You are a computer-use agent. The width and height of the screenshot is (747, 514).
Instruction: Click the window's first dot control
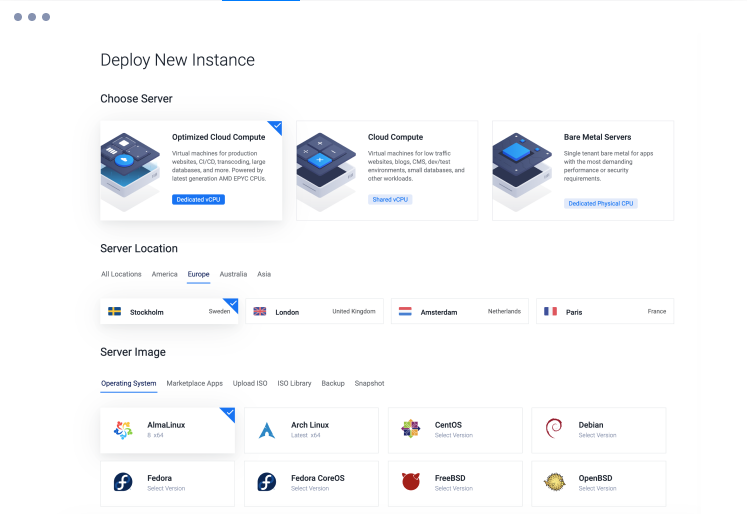click(18, 17)
